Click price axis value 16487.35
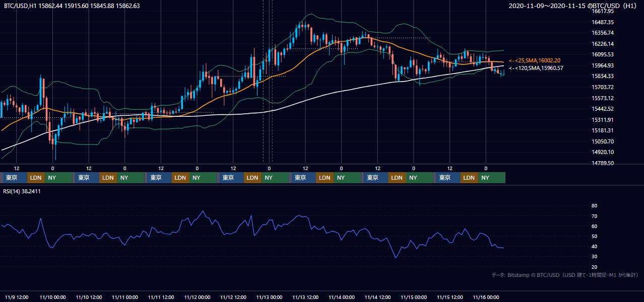Viewport: 644px width, 302px height. tap(602, 22)
